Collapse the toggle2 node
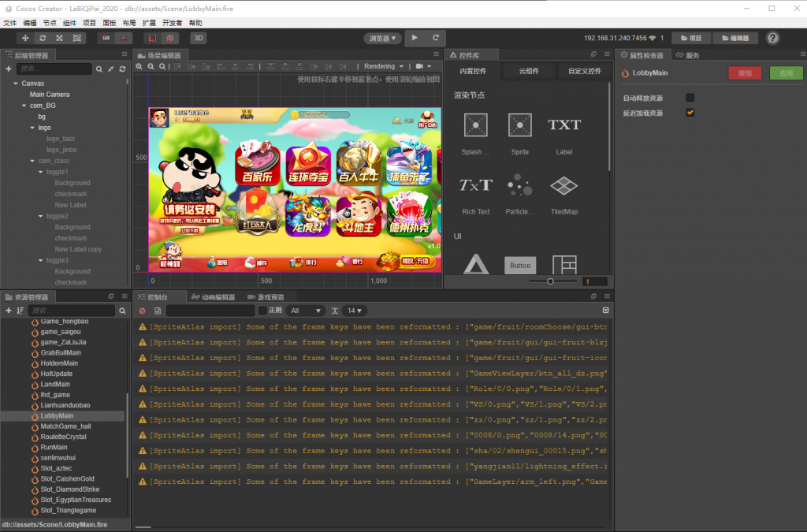This screenshot has height=532, width=807. click(40, 216)
